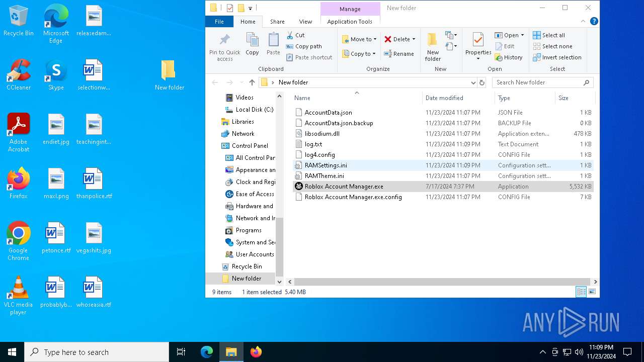Switch to Details view icon
Image resolution: width=644 pixels, height=362 pixels.
[x=581, y=292]
